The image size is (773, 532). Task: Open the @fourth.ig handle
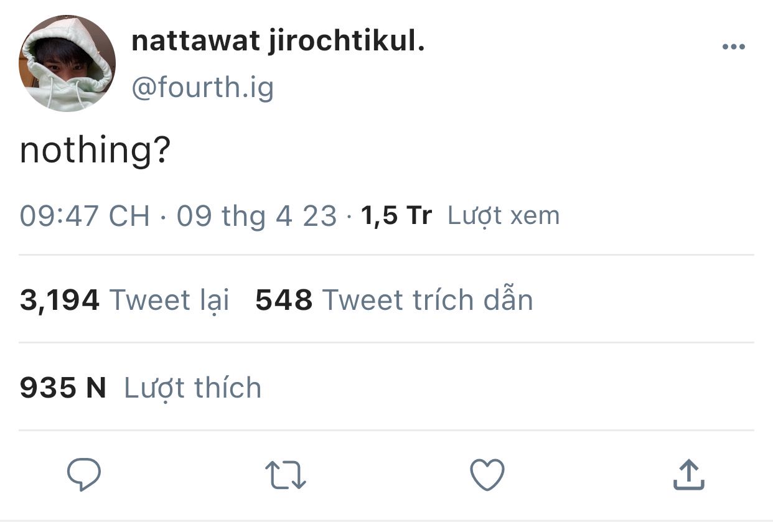point(203,87)
